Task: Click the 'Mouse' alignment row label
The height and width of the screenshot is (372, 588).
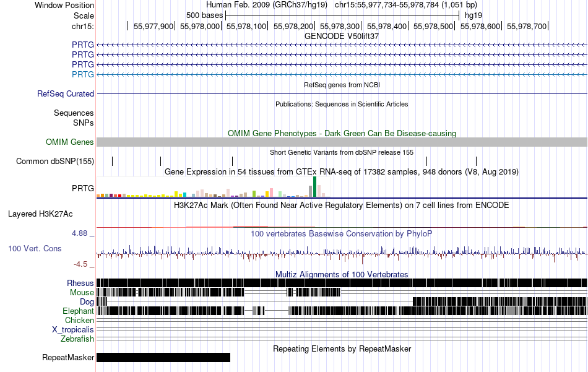Action: click(x=82, y=293)
